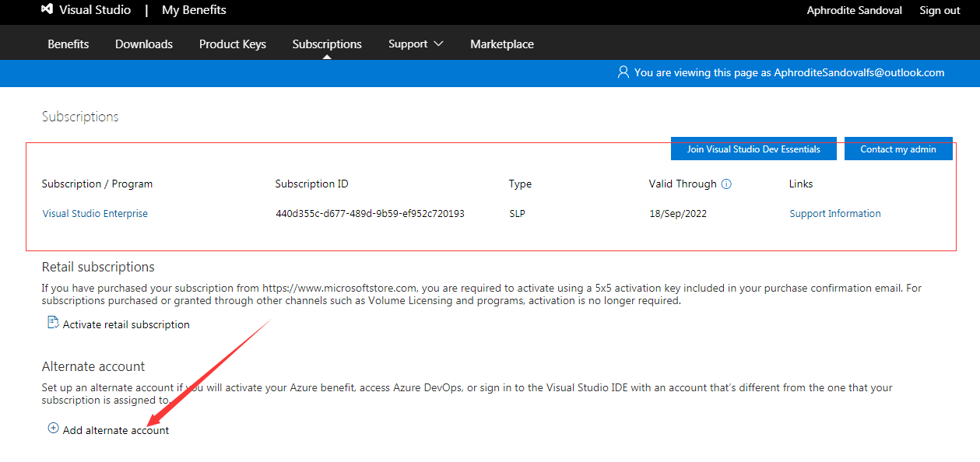
Task: Click the Retail subscriptions heading
Action: pos(98,267)
